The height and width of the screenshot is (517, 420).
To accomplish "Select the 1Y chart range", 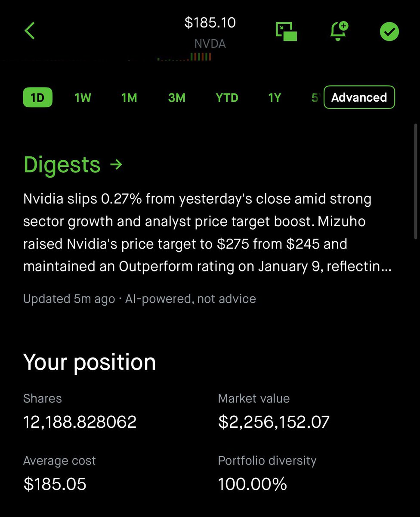I will click(x=275, y=98).
